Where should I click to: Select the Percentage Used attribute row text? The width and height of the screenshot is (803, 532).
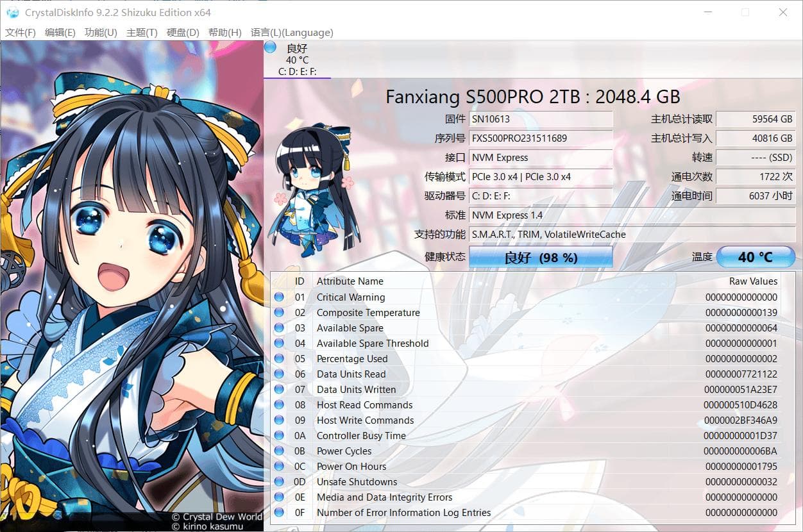tap(352, 359)
